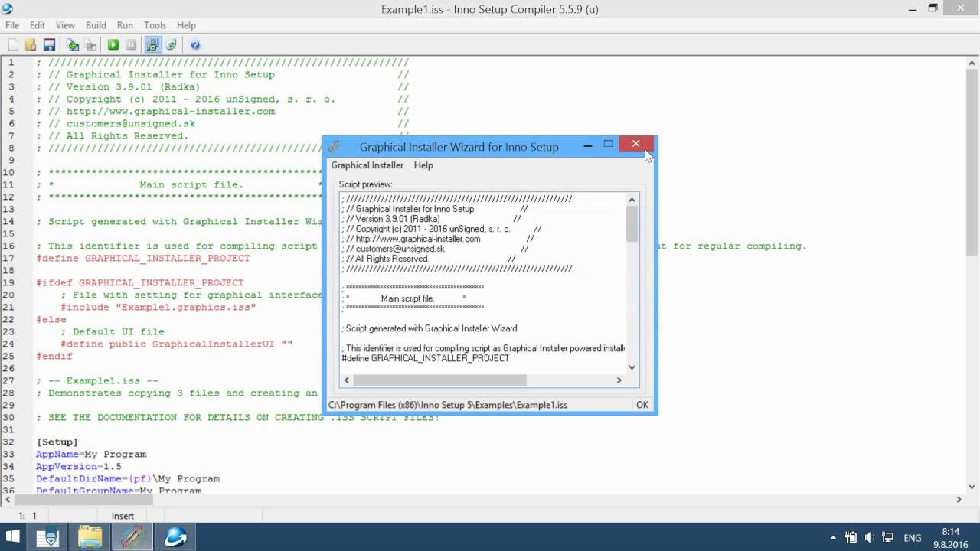Open Help with the blue Help toolbar icon

(x=195, y=44)
